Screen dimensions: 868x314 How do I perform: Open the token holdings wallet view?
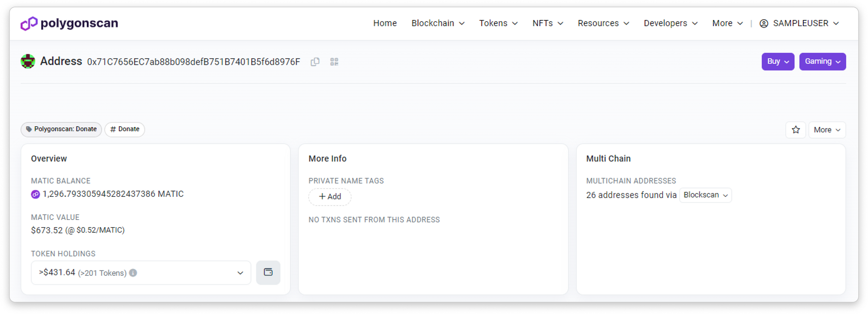point(268,272)
